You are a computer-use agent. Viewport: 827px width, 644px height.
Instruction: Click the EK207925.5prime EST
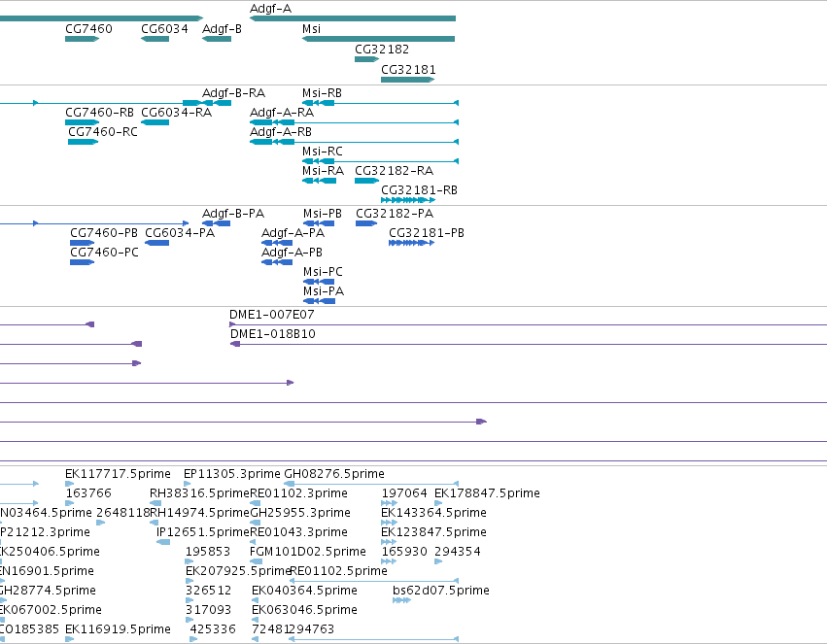[x=190, y=581]
